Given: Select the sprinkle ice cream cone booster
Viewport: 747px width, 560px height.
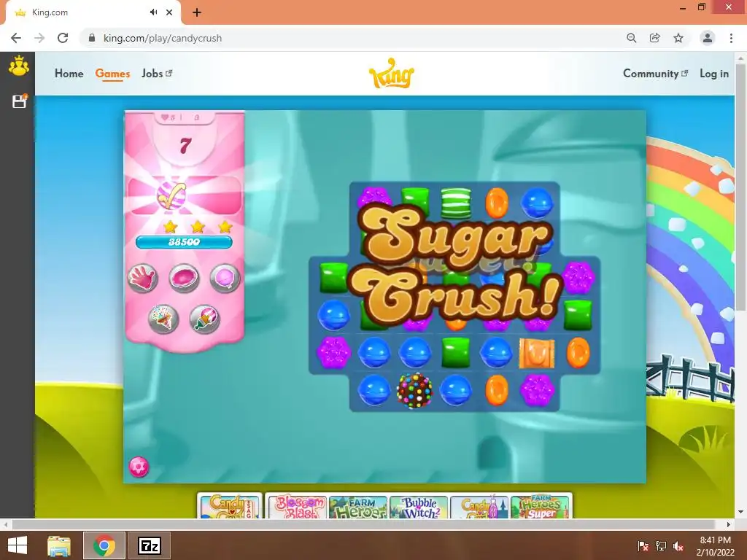Looking at the screenshot, I should coord(163,319).
